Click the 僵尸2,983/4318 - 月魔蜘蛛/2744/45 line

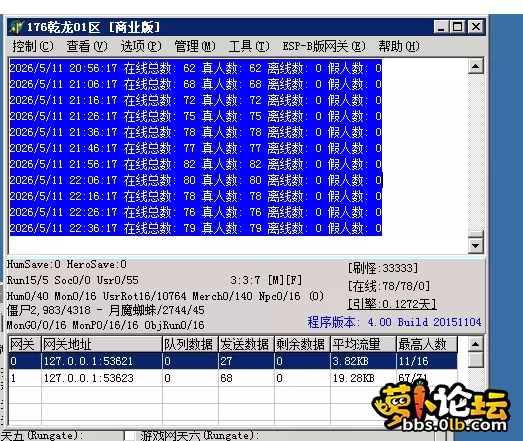(105, 310)
